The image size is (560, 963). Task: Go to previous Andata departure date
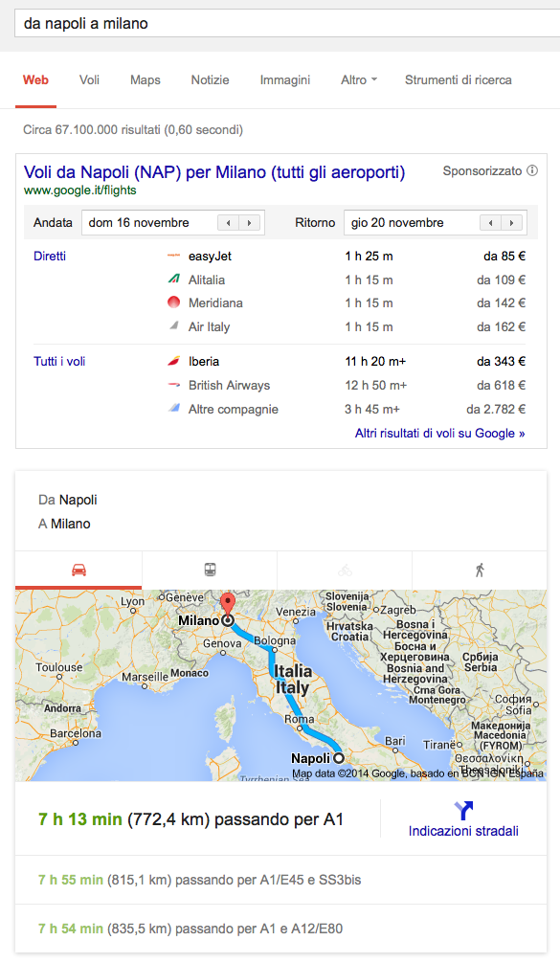pyautogui.click(x=229, y=223)
